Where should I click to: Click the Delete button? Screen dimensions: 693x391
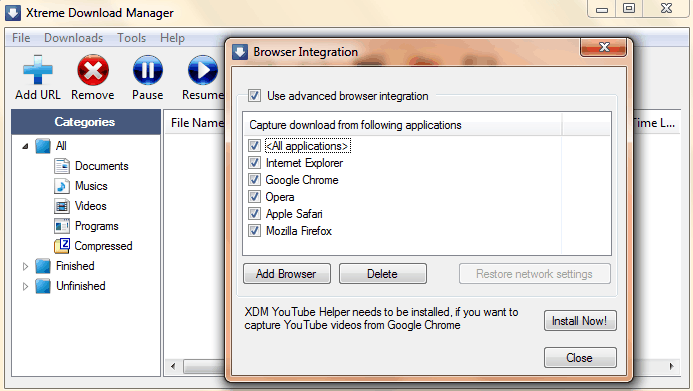click(x=382, y=274)
